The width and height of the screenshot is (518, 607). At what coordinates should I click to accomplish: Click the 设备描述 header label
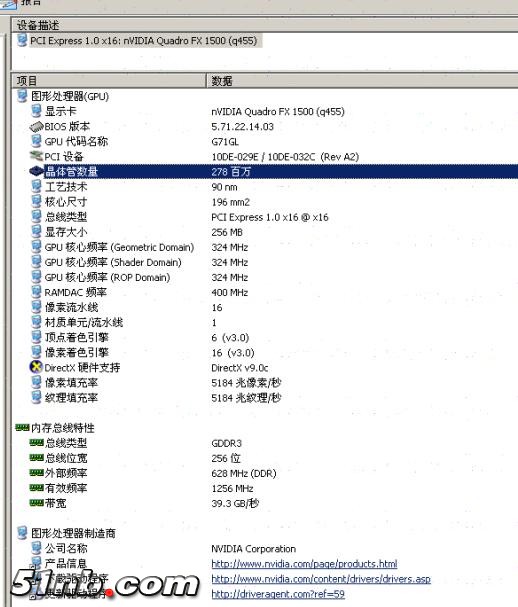pos(38,26)
